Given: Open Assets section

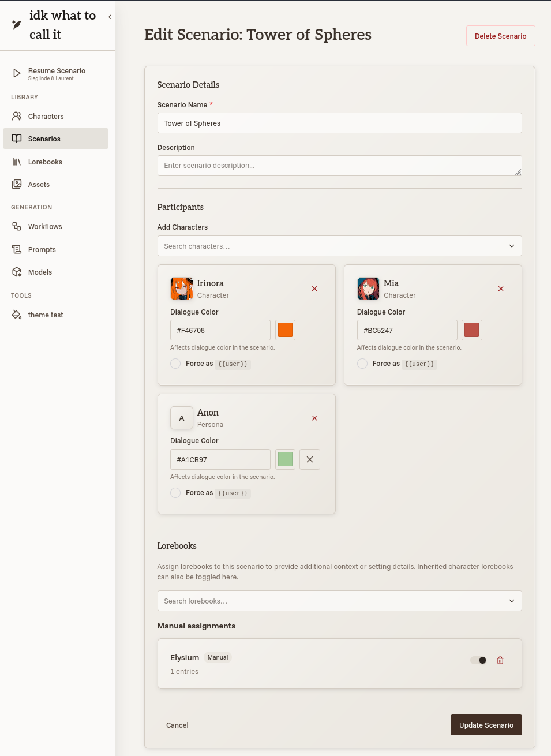Looking at the screenshot, I should pyautogui.click(x=55, y=184).
